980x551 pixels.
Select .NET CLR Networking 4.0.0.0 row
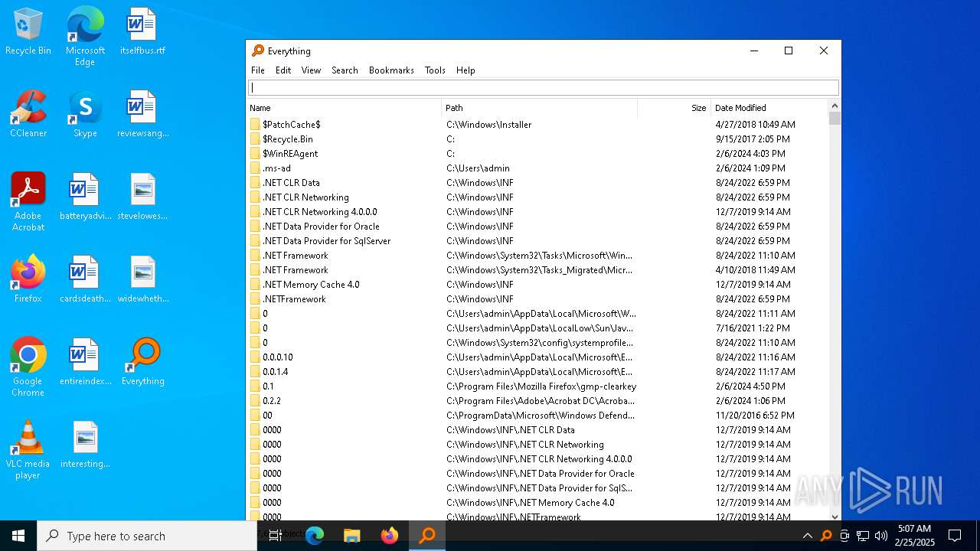(x=537, y=211)
